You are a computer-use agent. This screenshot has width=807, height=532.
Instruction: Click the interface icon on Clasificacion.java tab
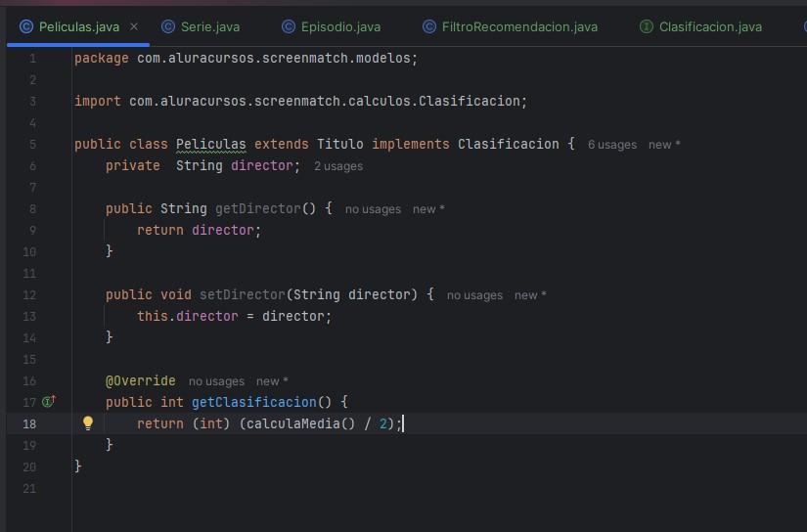coord(647,26)
